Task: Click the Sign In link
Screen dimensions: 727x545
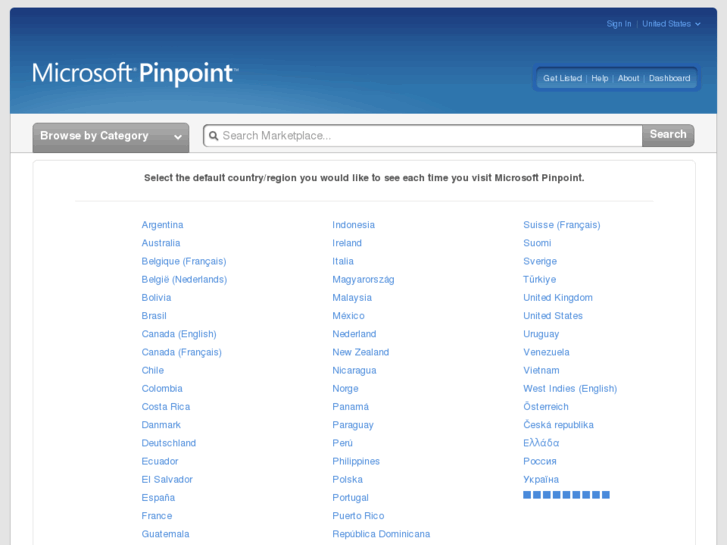Action: (619, 24)
